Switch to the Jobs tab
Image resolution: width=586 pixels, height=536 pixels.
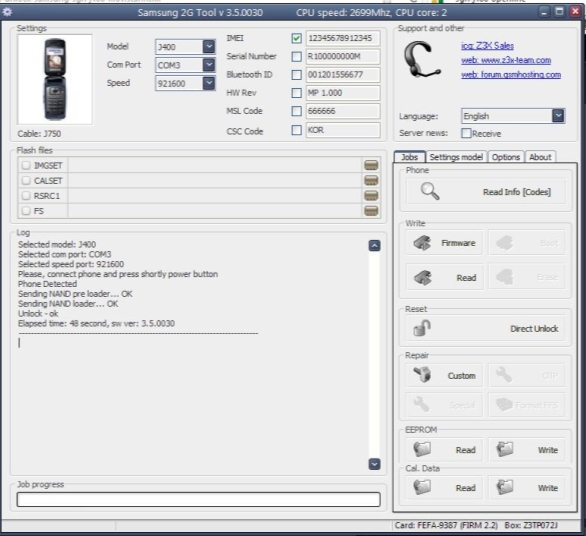click(410, 157)
